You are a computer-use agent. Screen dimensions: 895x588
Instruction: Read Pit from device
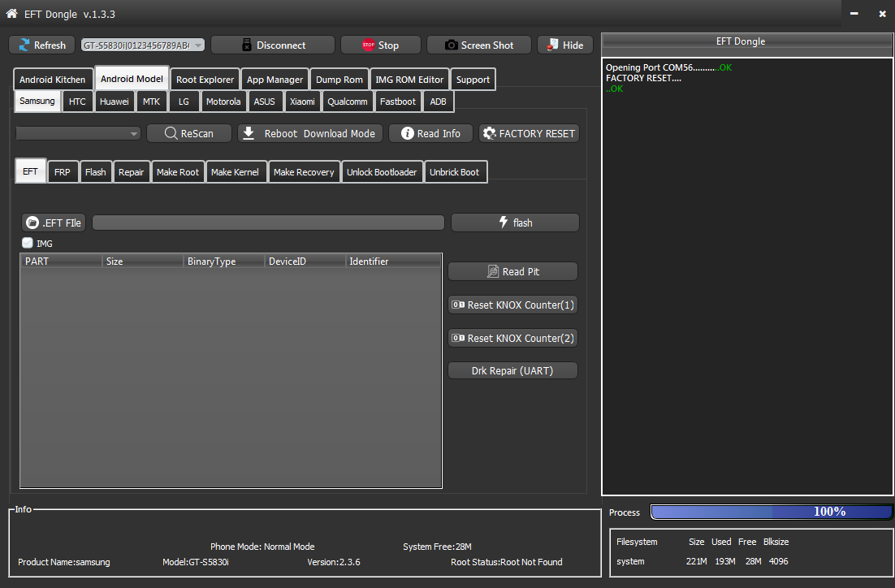[512, 272]
